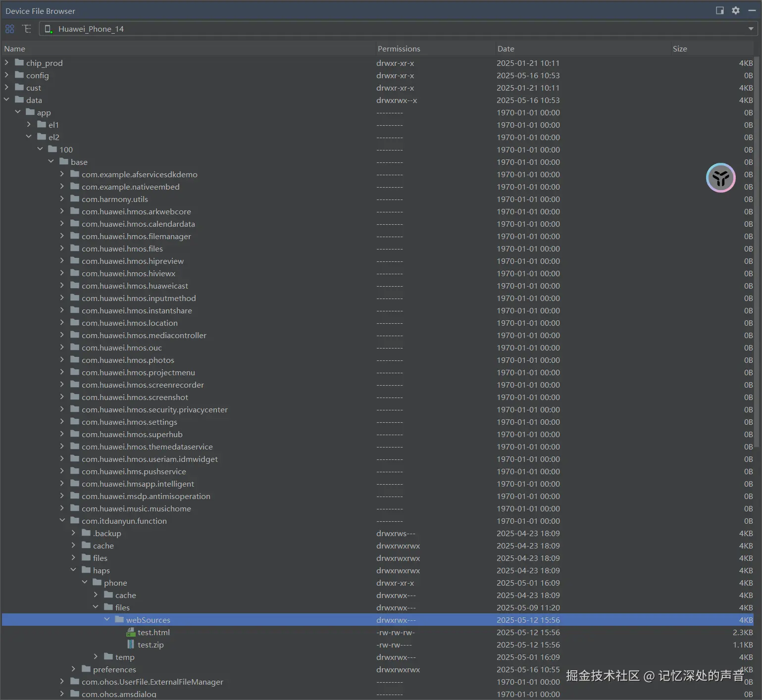This screenshot has height=700, width=762.
Task: Collapse the 100 folder
Action: [40, 149]
